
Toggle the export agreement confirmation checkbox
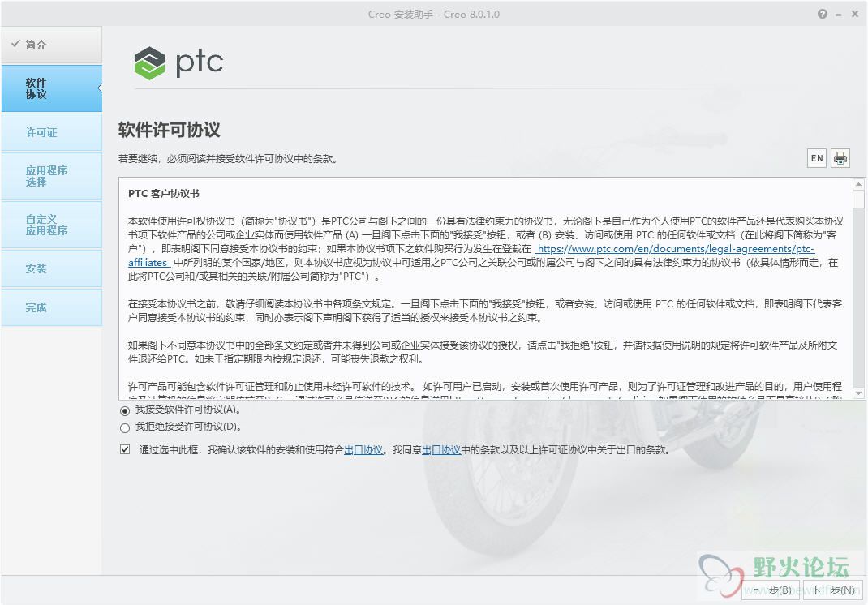coord(125,449)
